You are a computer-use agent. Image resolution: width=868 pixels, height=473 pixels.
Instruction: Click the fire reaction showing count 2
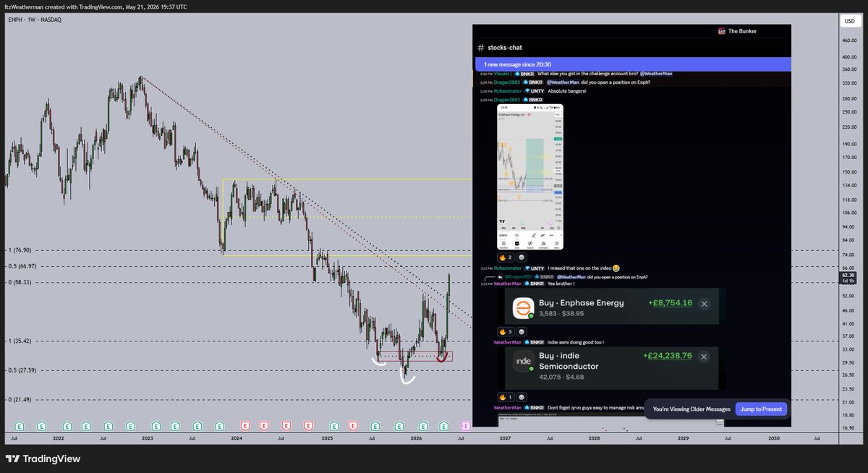[506, 257]
